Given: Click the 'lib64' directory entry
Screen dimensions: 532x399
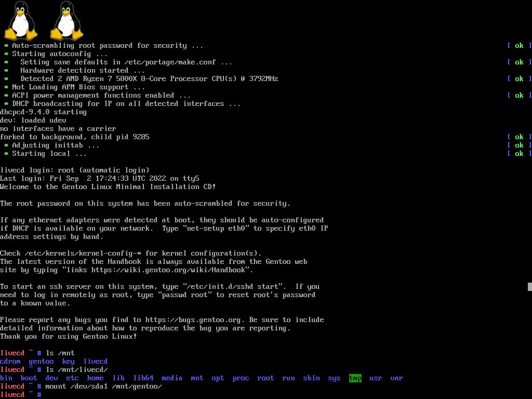Looking at the screenshot, I should click(x=143, y=378).
